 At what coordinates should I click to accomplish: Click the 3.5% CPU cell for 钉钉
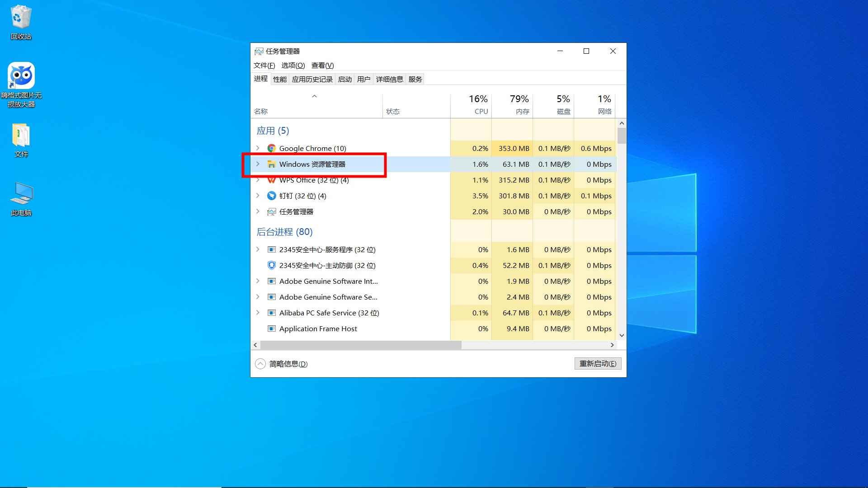(x=471, y=196)
